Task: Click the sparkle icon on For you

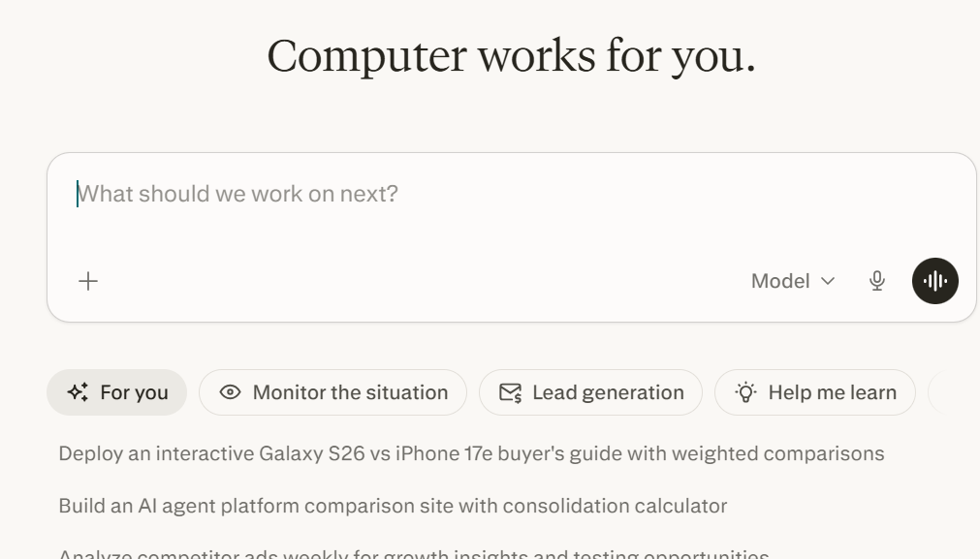Action: tap(78, 392)
